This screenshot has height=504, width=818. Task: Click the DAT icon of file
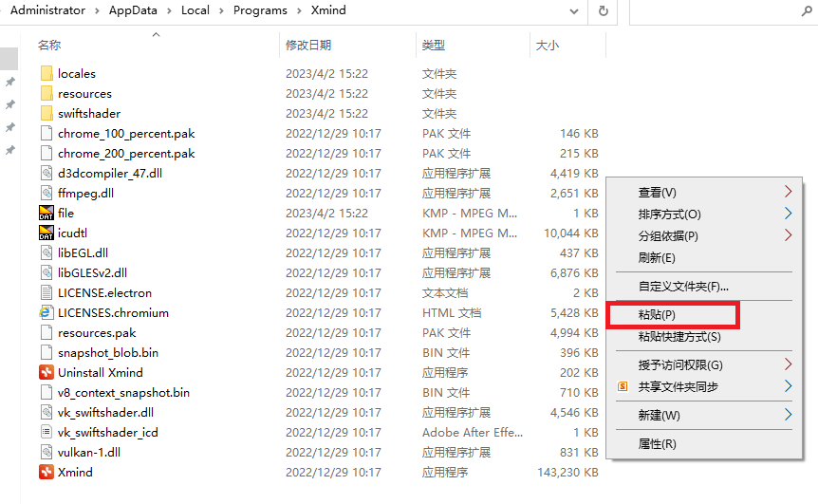click(x=46, y=213)
